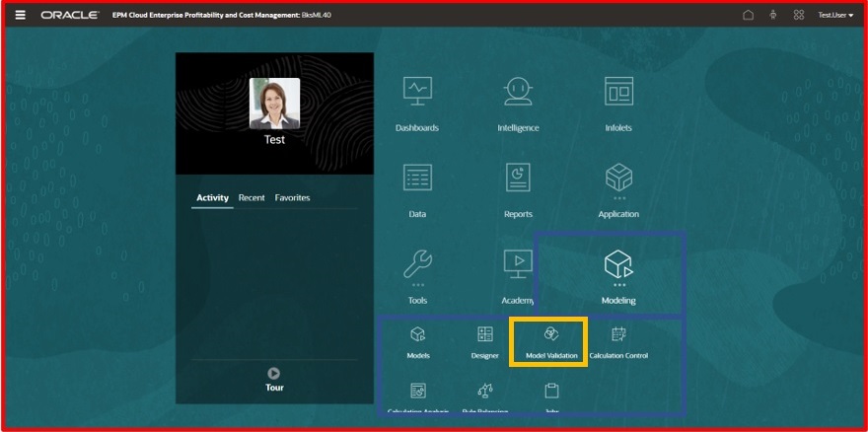
Task: Open the Academy card
Action: [518, 277]
